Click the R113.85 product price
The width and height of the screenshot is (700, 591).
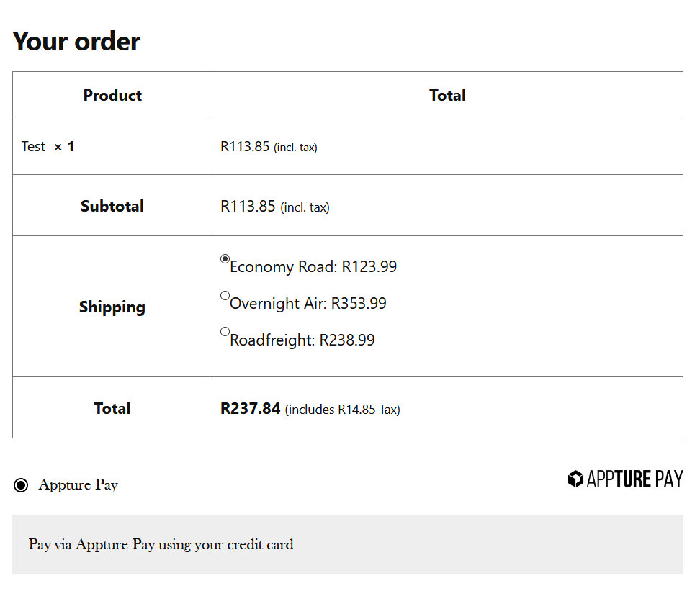pyautogui.click(x=245, y=147)
